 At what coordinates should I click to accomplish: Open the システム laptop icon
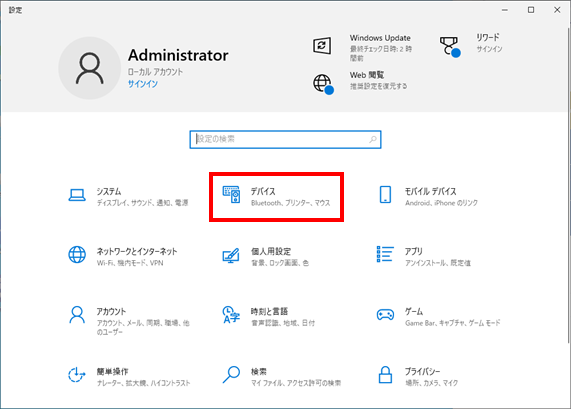click(x=77, y=195)
